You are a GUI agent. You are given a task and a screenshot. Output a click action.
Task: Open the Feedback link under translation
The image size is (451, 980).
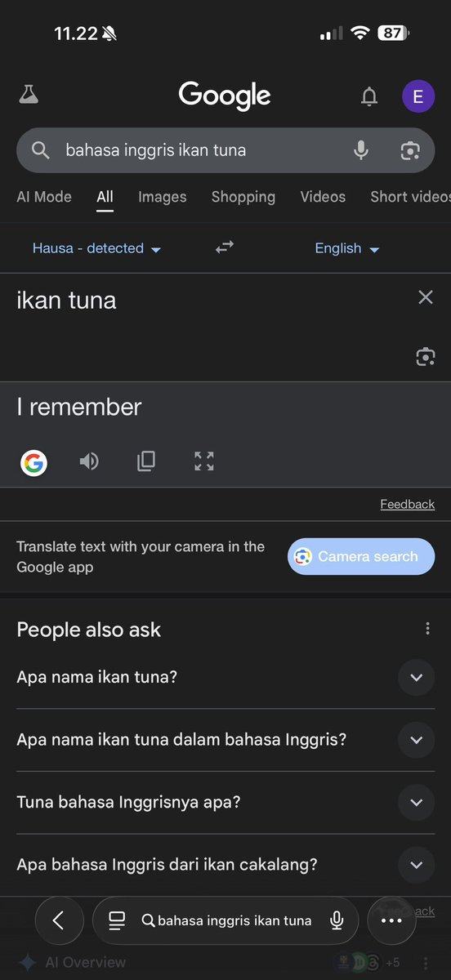pos(408,505)
